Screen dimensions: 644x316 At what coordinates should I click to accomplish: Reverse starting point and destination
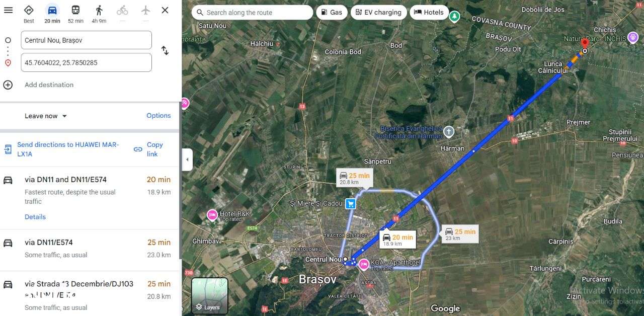pos(165,50)
